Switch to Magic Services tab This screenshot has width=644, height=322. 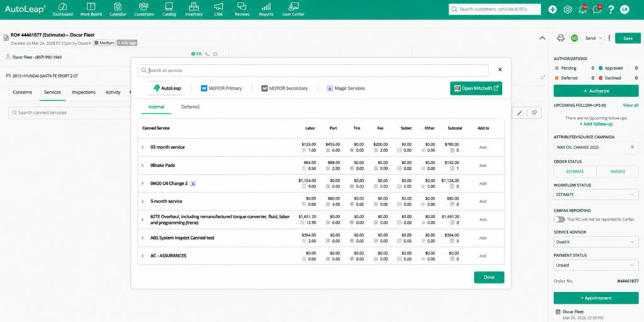click(346, 88)
